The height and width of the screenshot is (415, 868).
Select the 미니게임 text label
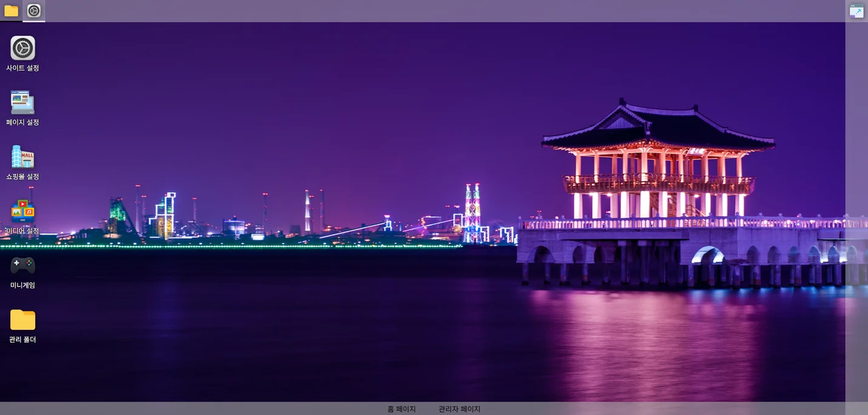[22, 285]
